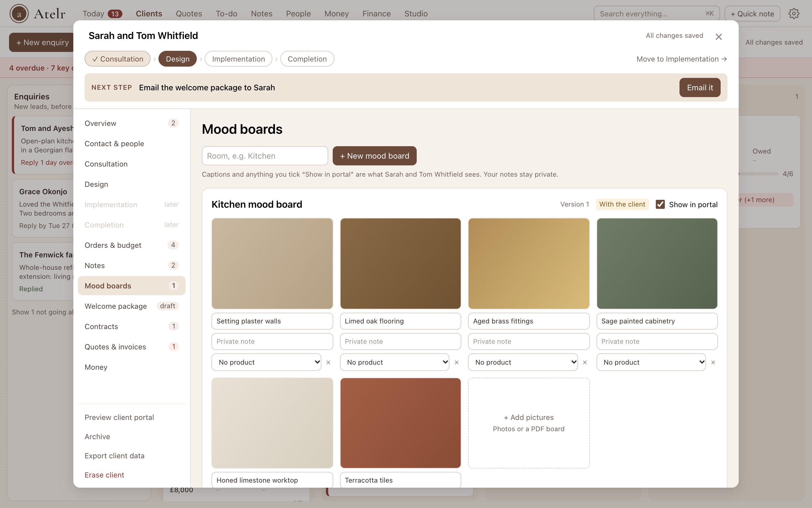Remove the Sage painted cabinetry picture
The image size is (812, 508).
tap(713, 362)
